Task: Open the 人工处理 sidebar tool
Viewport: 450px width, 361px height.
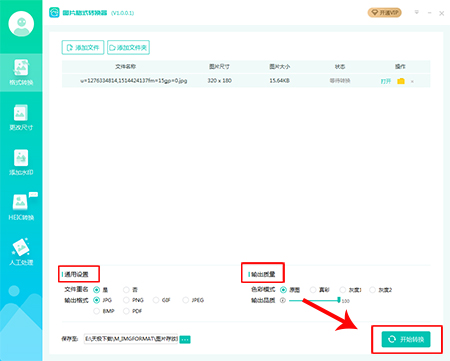Action: pos(21,252)
